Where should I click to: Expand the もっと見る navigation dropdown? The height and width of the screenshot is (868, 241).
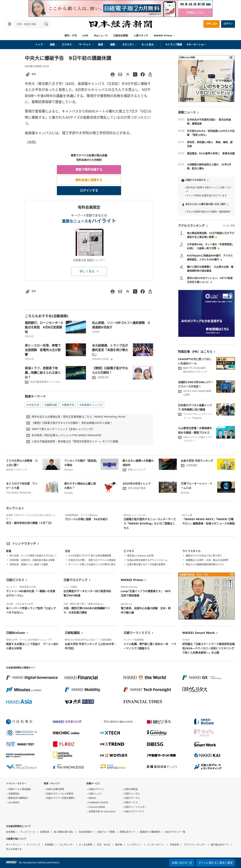click(x=149, y=44)
